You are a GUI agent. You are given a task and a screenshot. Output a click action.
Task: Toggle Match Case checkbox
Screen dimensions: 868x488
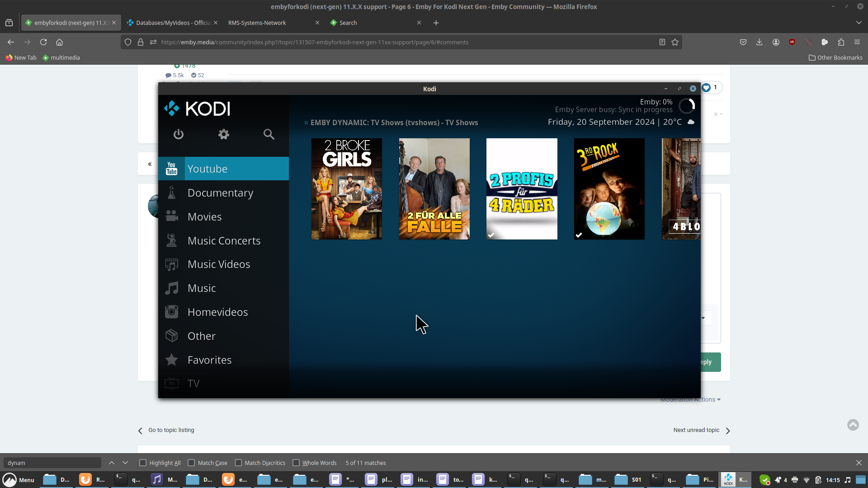pyautogui.click(x=191, y=463)
